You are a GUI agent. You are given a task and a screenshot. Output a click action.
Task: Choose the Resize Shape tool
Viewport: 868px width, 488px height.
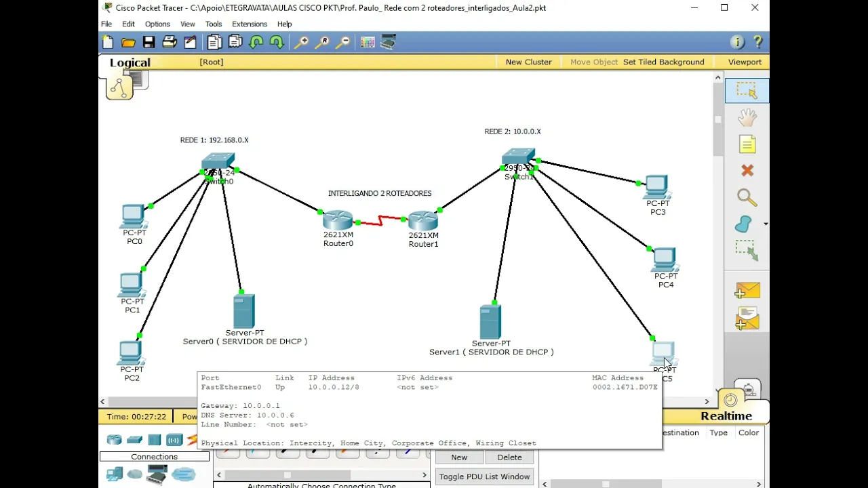[x=747, y=250]
